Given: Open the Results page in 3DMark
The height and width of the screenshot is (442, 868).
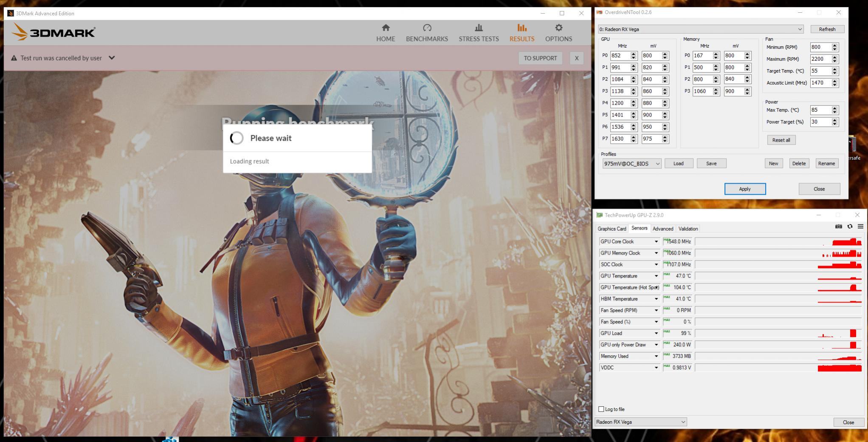Looking at the screenshot, I should 522,33.
